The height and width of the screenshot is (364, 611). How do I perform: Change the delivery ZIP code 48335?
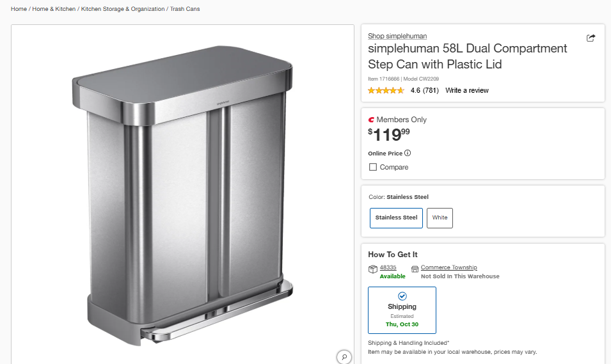point(388,267)
